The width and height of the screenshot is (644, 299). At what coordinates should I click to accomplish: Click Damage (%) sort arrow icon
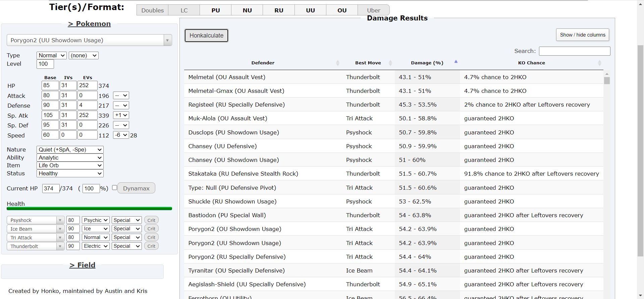tap(456, 62)
